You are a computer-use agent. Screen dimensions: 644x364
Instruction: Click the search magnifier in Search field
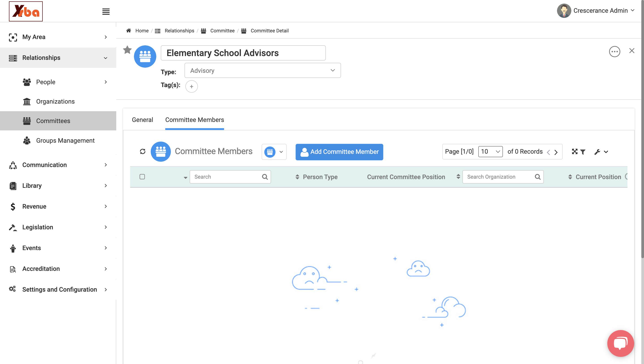(x=265, y=177)
